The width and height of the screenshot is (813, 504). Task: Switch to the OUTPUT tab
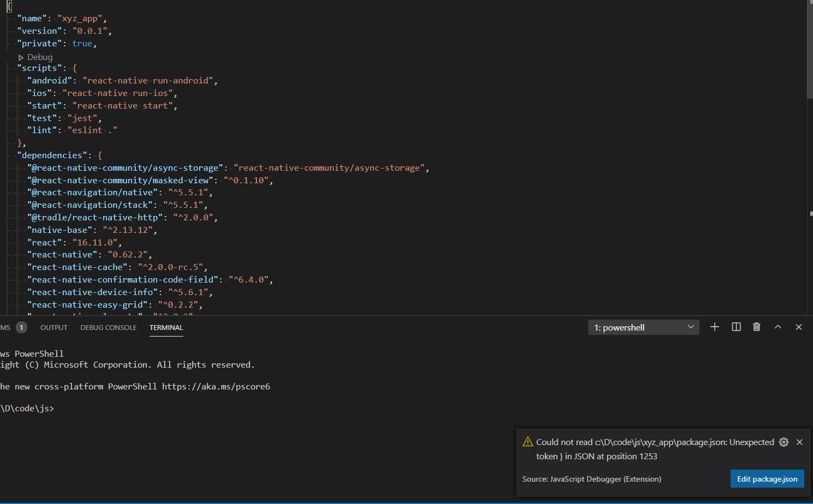click(53, 327)
